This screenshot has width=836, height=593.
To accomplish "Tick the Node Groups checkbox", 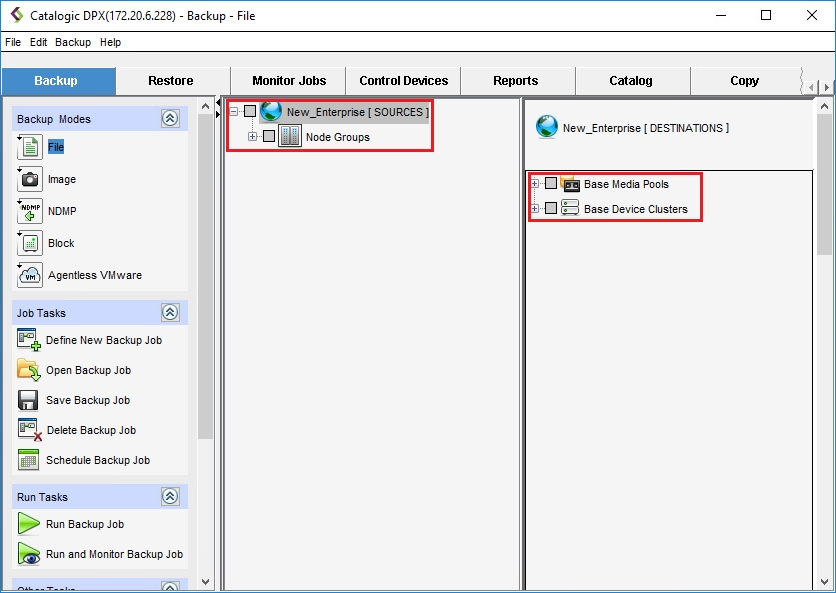I will [x=268, y=137].
